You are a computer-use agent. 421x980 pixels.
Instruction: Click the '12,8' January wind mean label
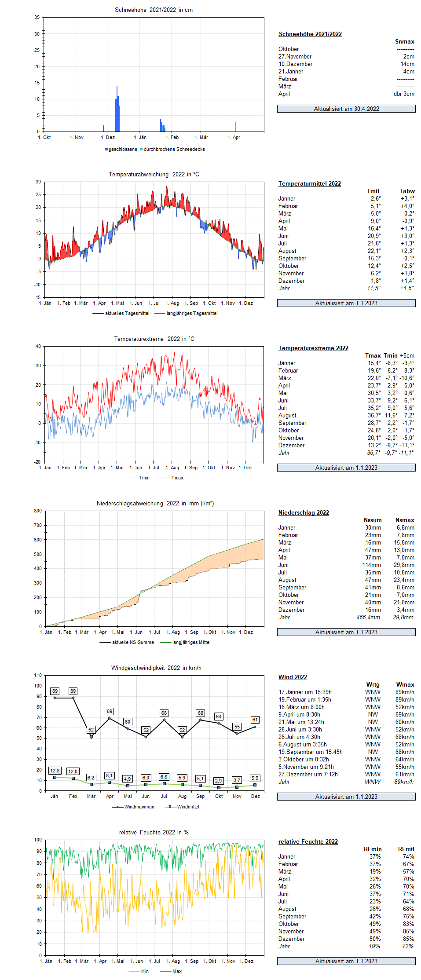[x=55, y=770]
